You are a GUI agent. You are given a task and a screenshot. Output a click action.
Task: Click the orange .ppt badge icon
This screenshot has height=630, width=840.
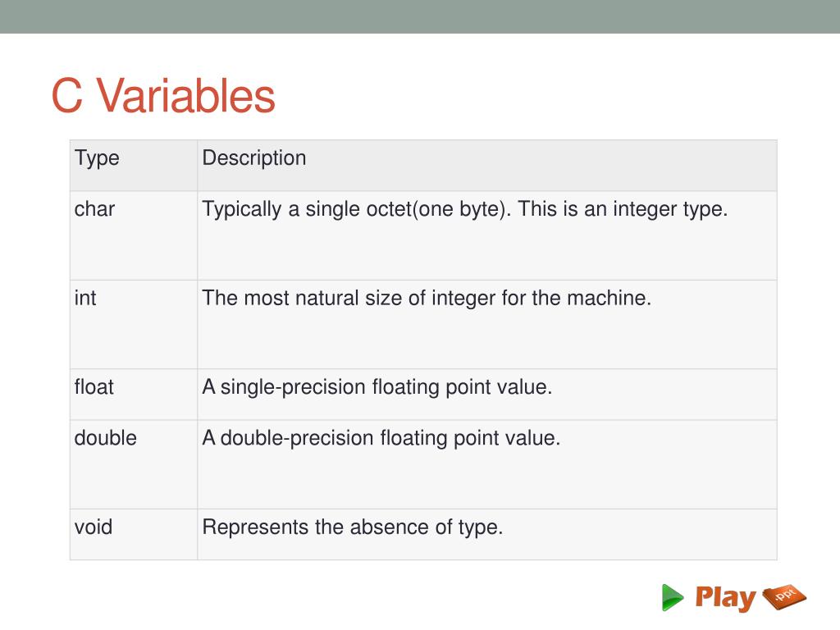(x=784, y=596)
